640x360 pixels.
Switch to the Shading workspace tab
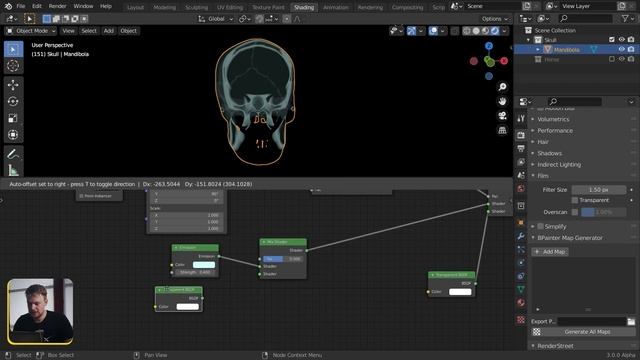point(304,7)
